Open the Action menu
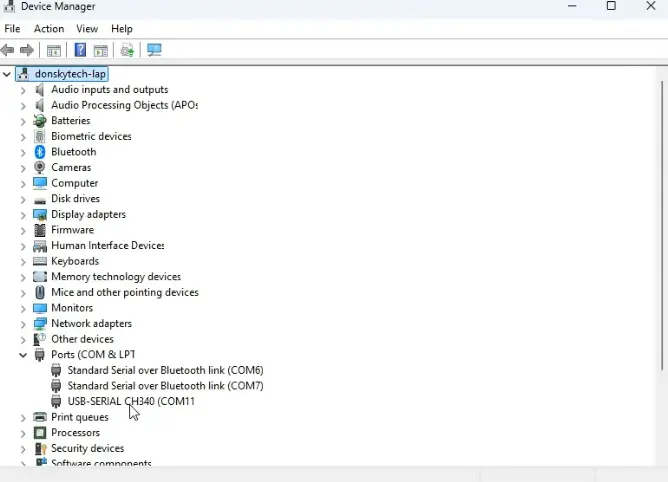This screenshot has height=482, width=668. tap(49, 29)
